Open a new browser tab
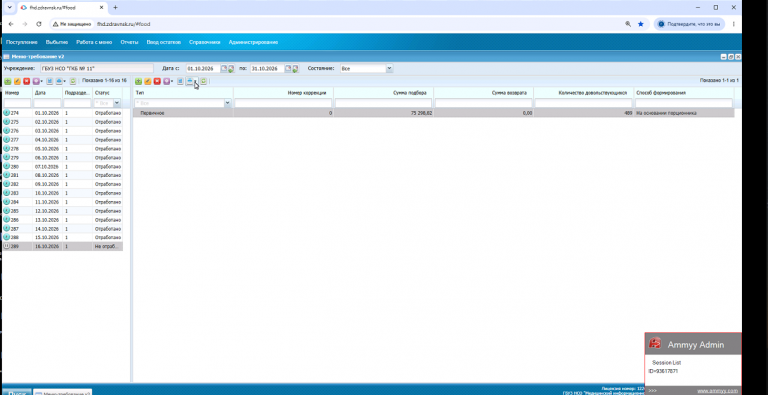The height and width of the screenshot is (395, 768). [116, 7]
